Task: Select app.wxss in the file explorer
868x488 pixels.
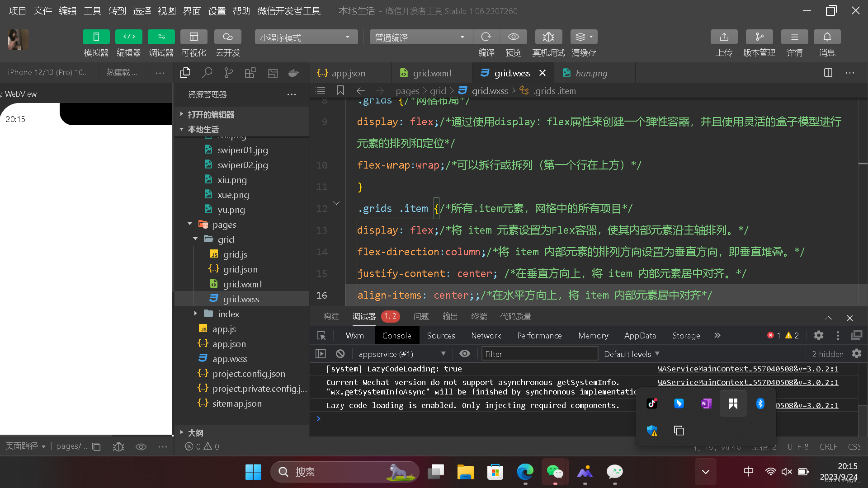Action: [x=230, y=359]
